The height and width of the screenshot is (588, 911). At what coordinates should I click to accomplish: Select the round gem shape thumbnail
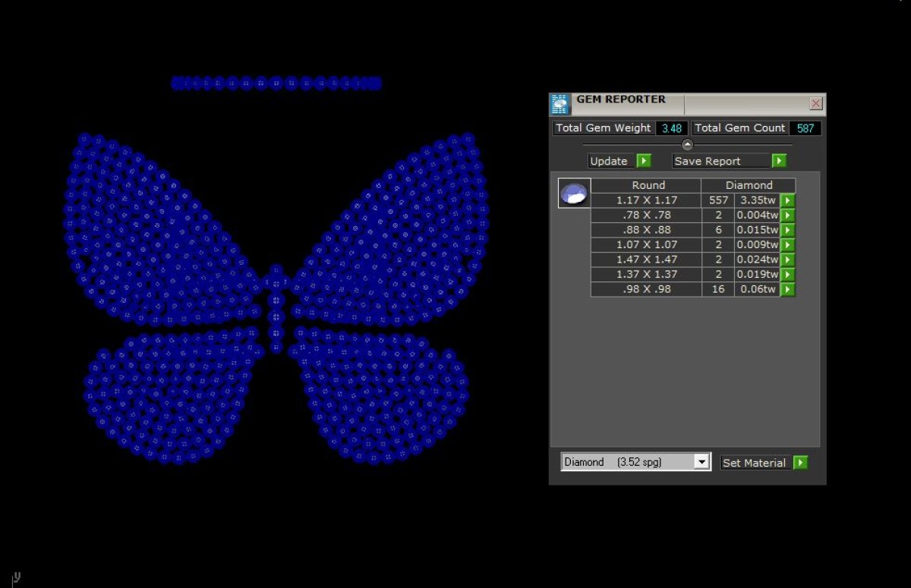point(574,193)
